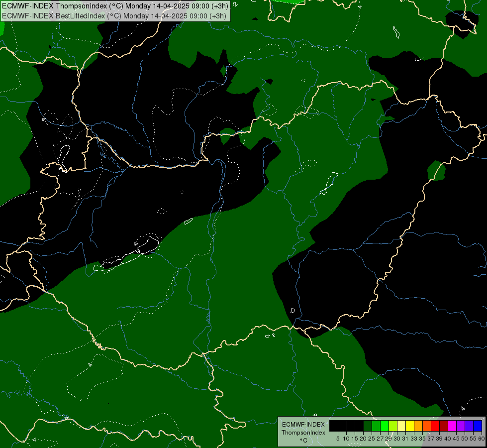
Task: Select the medium green 25–27 legend swatch
Action: tap(376, 426)
